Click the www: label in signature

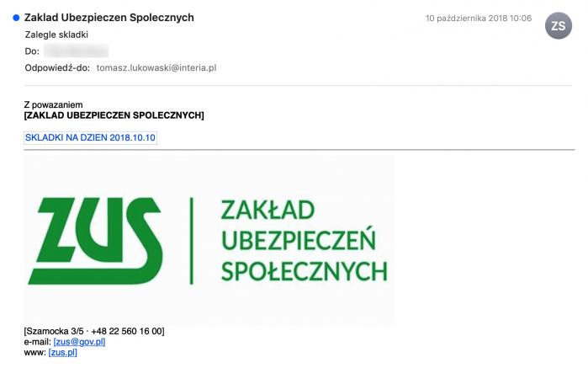coord(35,352)
